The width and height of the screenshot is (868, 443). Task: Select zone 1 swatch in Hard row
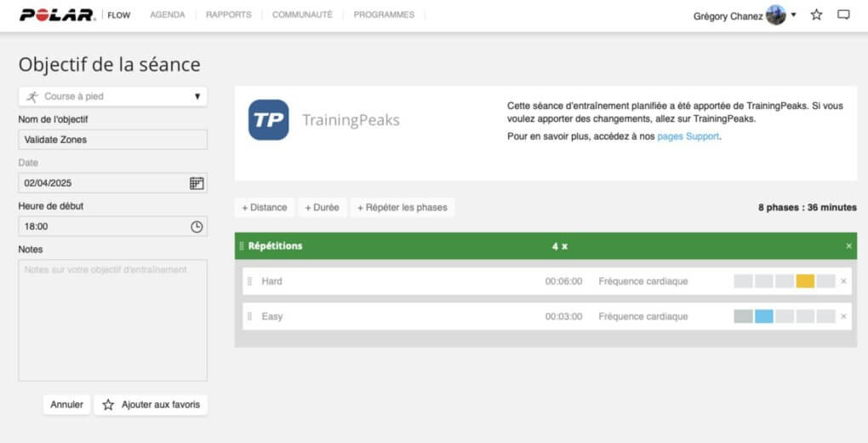point(744,281)
